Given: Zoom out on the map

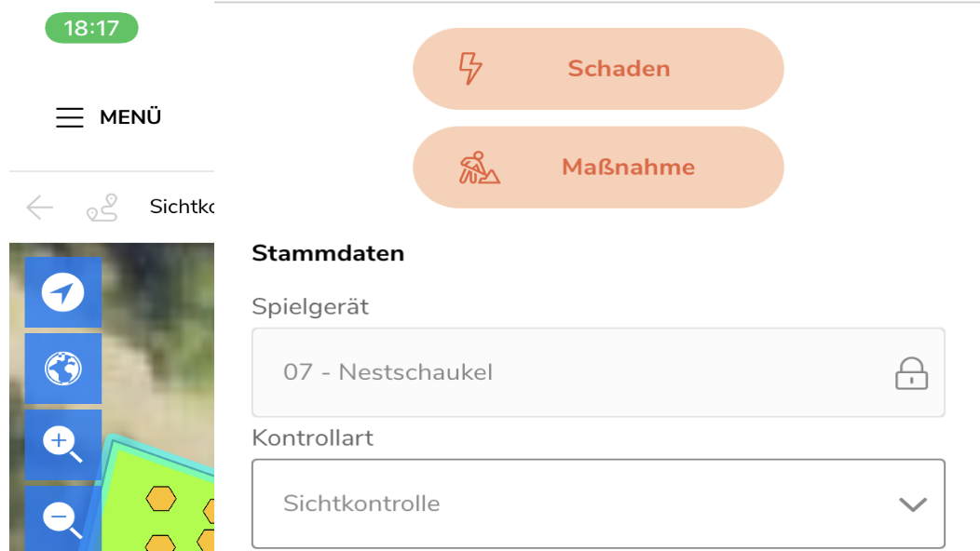Looking at the screenshot, I should click(x=62, y=518).
